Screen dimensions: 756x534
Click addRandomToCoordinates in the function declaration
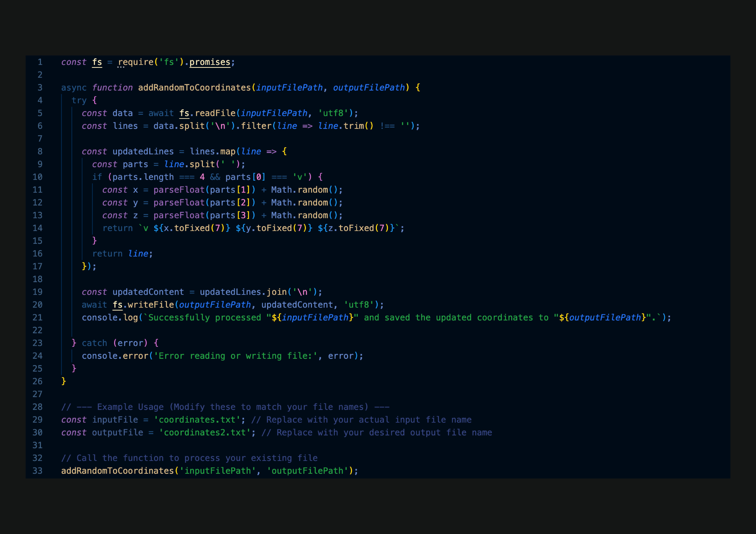point(194,88)
